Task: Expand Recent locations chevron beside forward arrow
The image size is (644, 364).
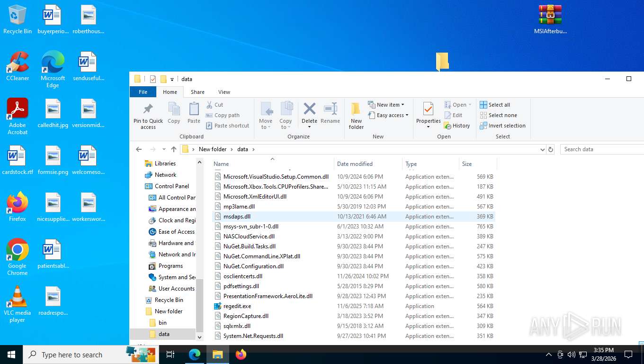Action: pyautogui.click(x=164, y=149)
